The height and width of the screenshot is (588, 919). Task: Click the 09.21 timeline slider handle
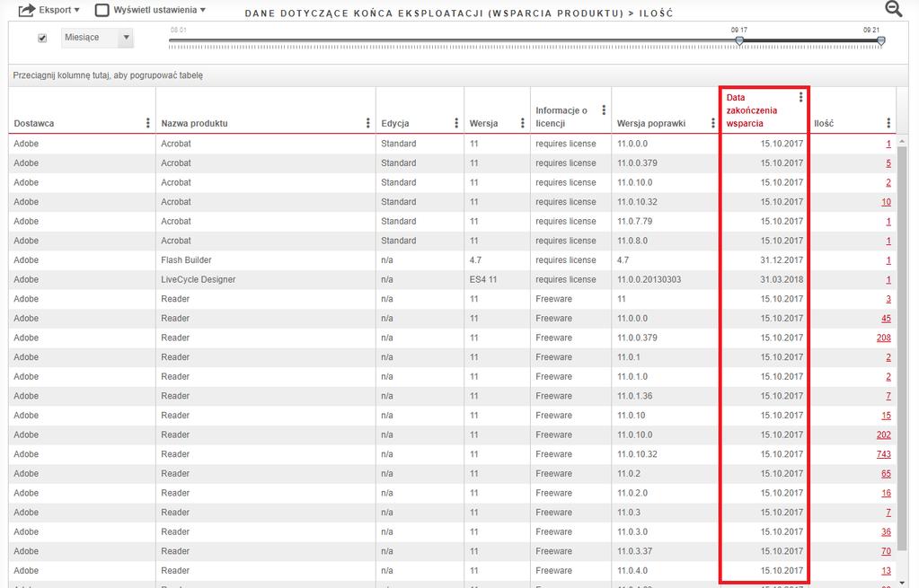pos(881,40)
